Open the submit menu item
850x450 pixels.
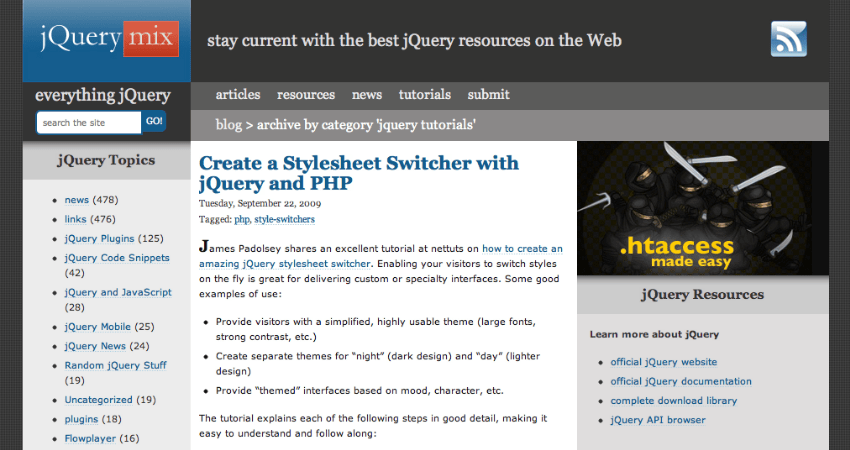488,94
